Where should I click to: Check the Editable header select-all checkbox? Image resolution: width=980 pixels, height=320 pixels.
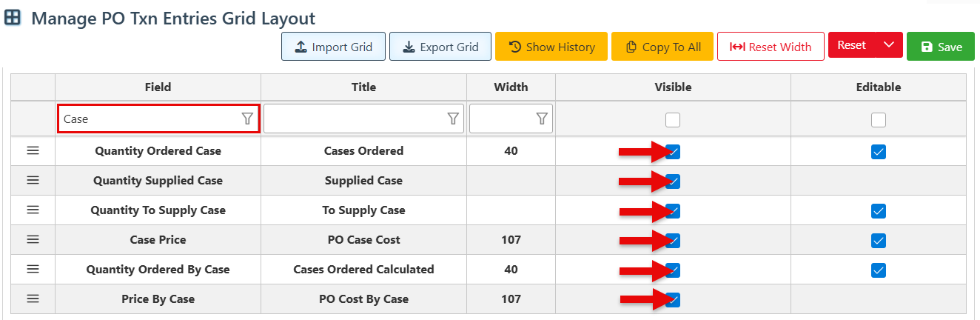tap(878, 119)
